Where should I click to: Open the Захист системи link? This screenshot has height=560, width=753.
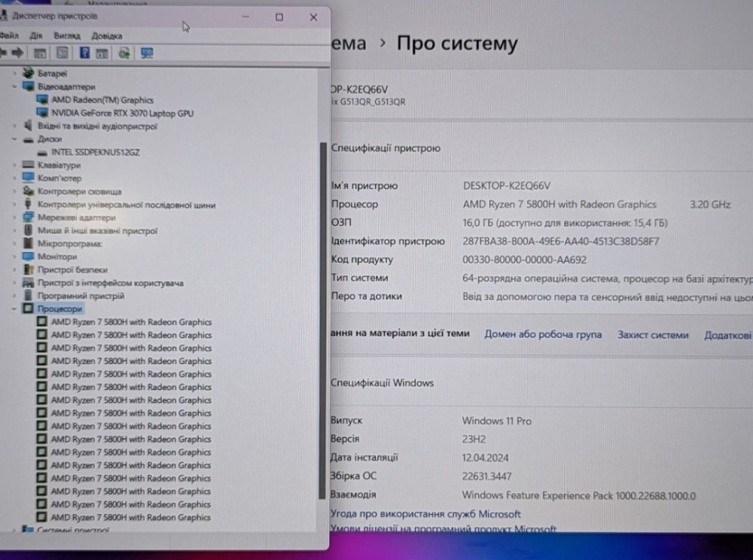[652, 335]
